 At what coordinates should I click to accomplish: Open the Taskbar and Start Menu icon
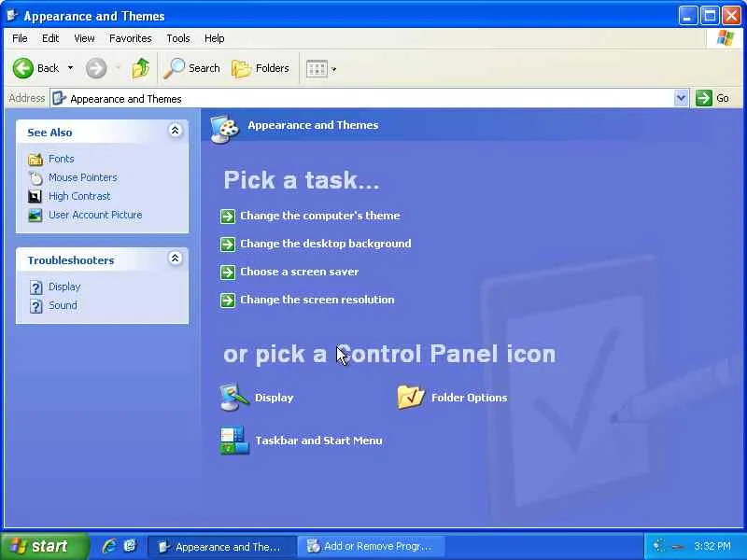click(234, 441)
